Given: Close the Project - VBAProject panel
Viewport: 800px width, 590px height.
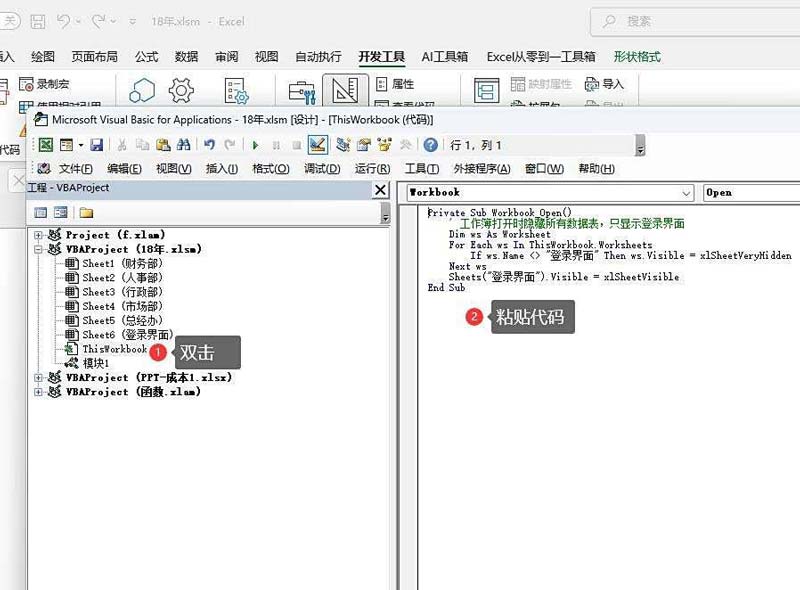Looking at the screenshot, I should coord(381,190).
